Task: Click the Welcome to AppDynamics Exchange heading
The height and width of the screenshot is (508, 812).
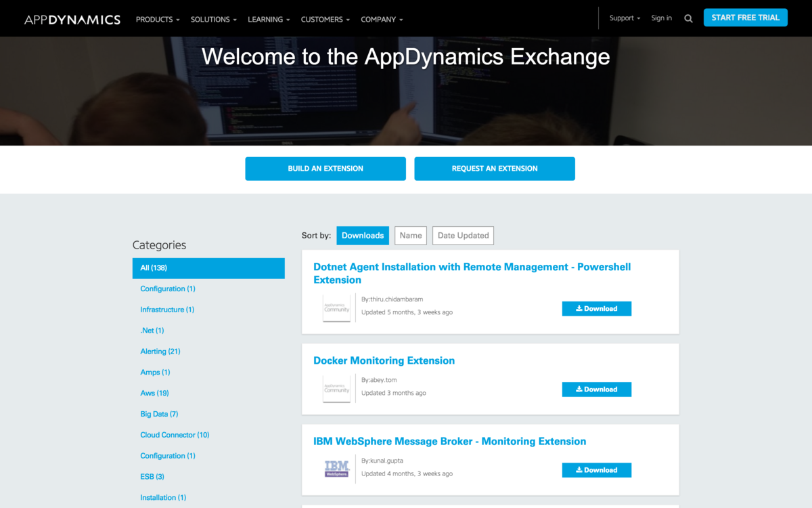Action: (x=406, y=56)
